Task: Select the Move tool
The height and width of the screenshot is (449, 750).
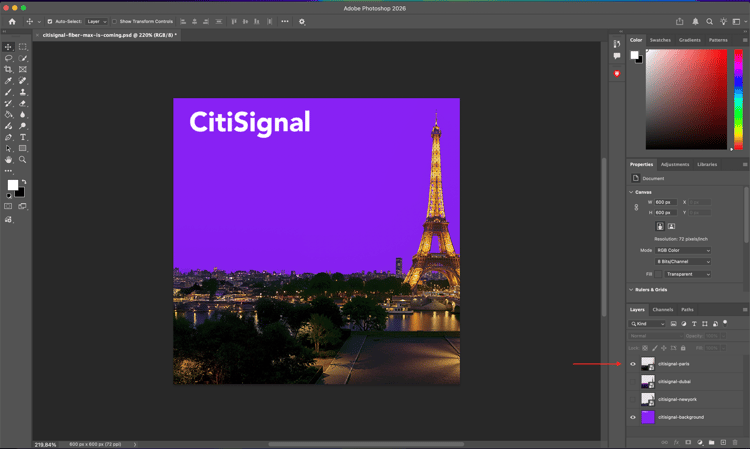Action: 8,47
